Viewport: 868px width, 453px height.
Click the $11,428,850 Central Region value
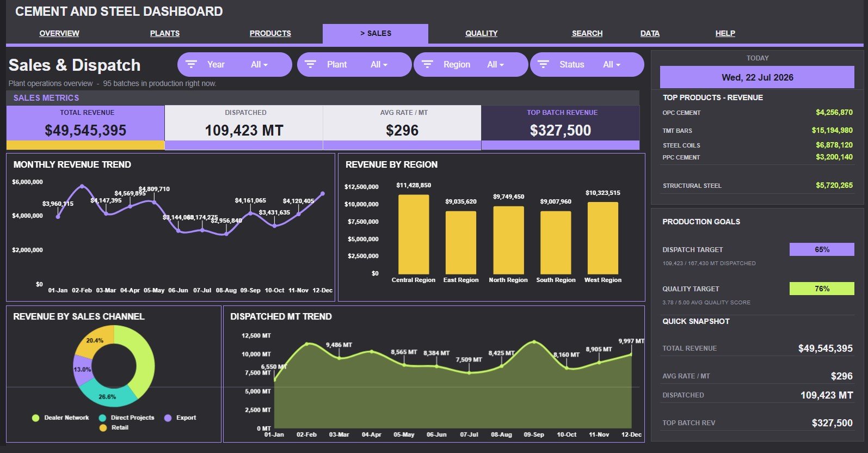coord(414,185)
